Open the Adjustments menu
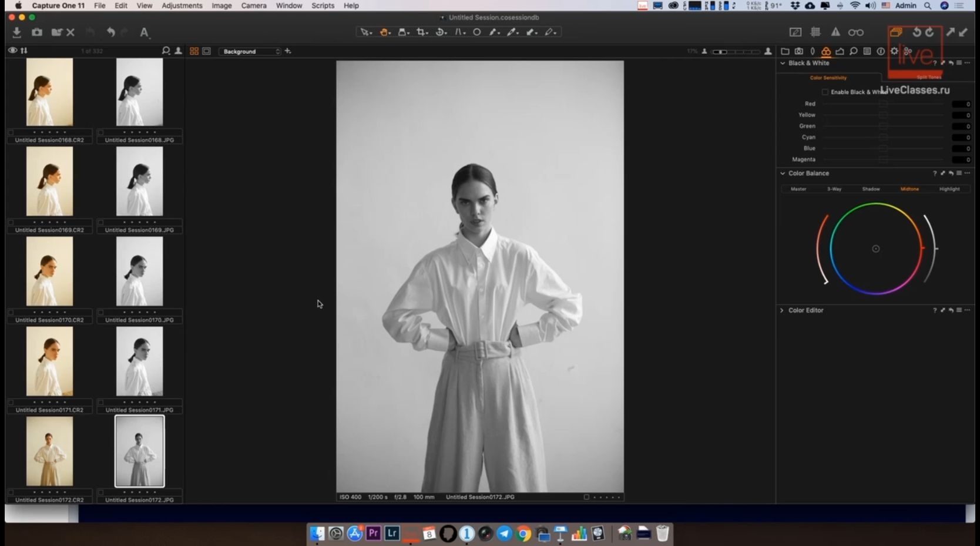The width and height of the screenshot is (980, 546). coord(182,5)
